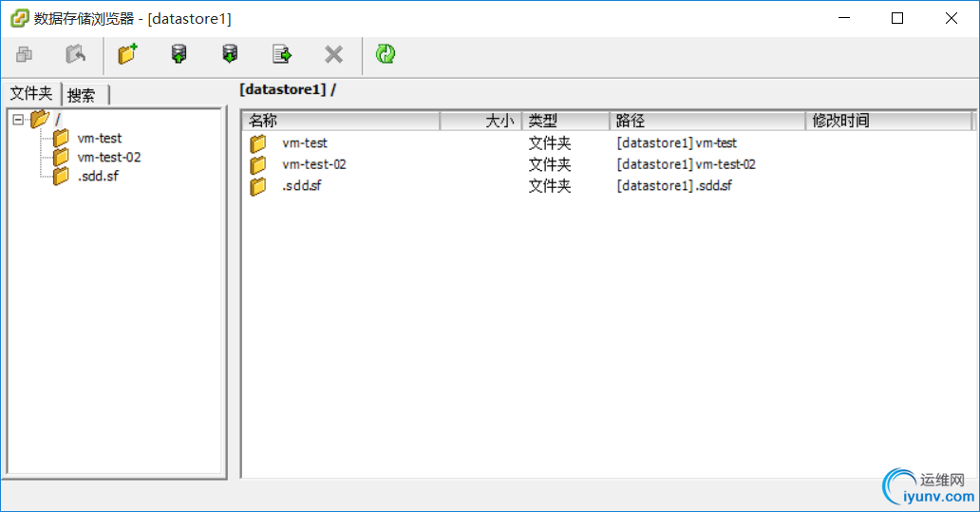Viewport: 980px width, 512px height.
Task: Click the root open-folder icon in tree
Action: (40, 118)
